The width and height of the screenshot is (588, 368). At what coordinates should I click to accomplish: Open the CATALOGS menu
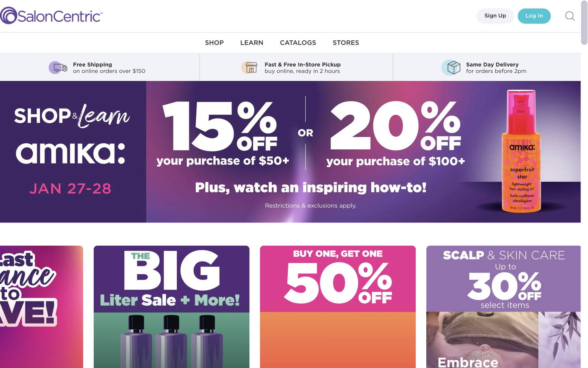pyautogui.click(x=298, y=42)
